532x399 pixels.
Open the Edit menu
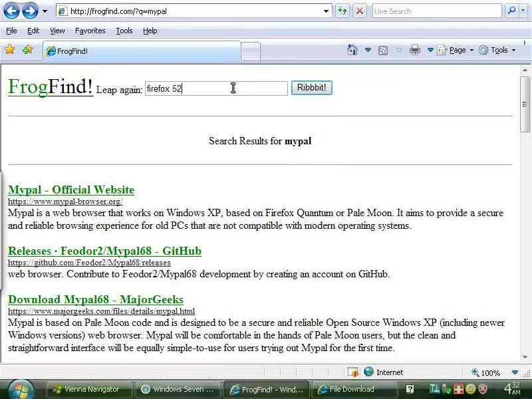[33, 31]
